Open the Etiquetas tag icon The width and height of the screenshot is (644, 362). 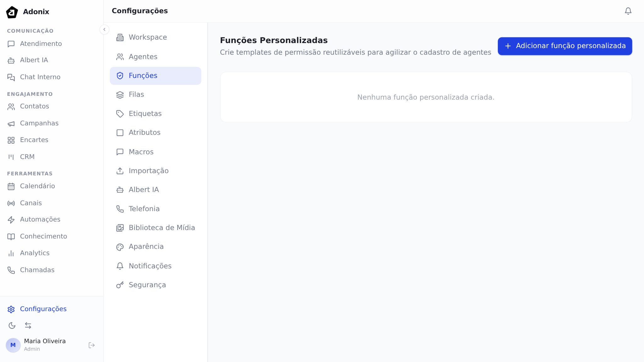(x=120, y=114)
